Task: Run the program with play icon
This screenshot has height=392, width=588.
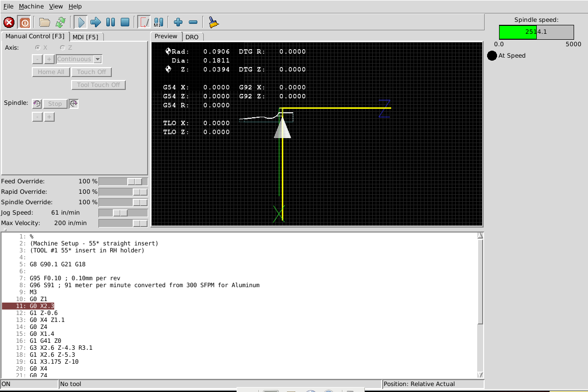Action: 81,22
